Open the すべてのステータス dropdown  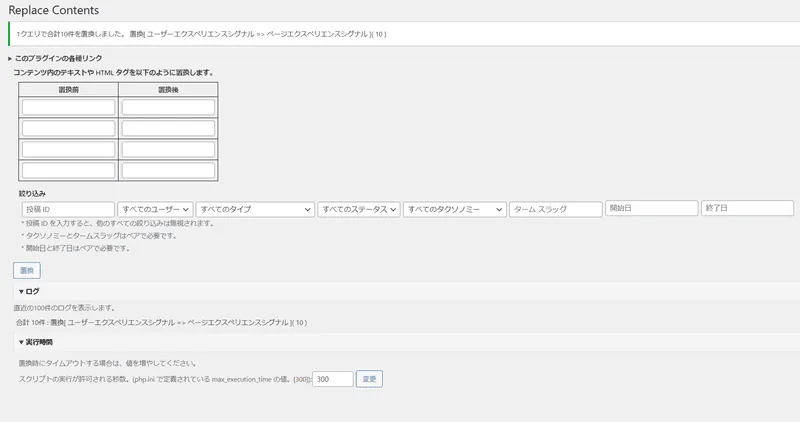359,209
